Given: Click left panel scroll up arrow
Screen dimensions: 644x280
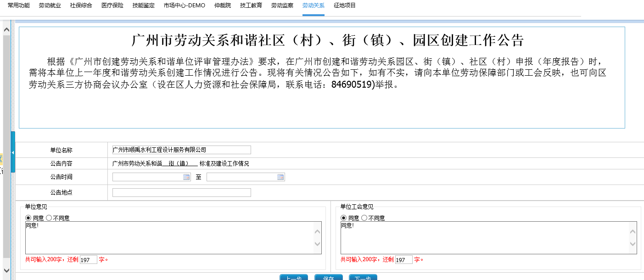Looking at the screenshot, I should tap(6, 29).
